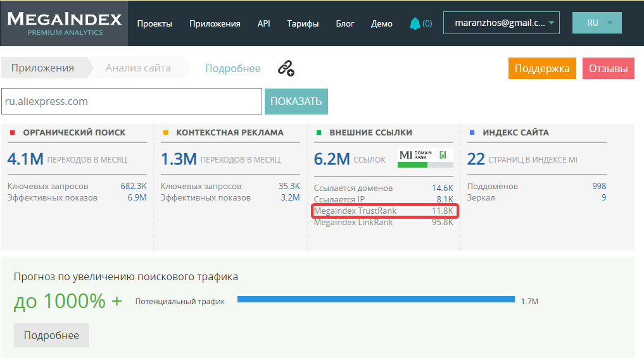Click the до 1000% + forecast text

[x=68, y=302]
